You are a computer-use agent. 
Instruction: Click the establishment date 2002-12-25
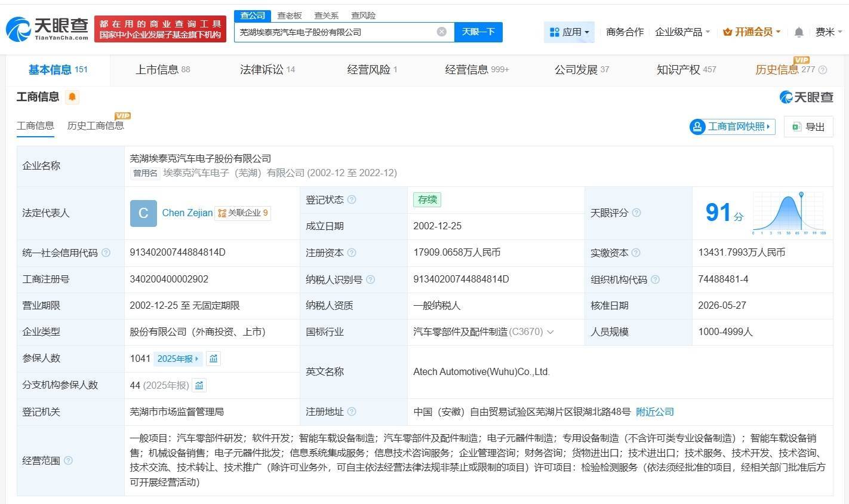(438, 226)
